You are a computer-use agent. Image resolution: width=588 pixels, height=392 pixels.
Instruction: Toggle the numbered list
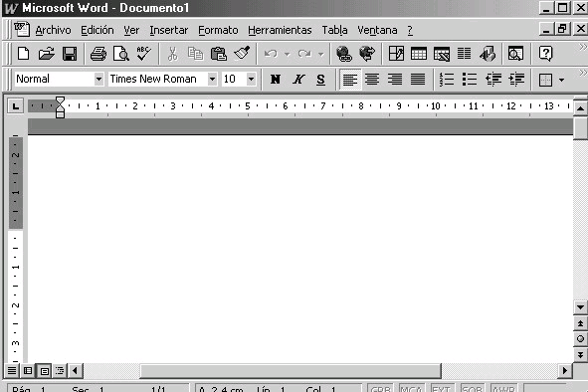click(447, 80)
